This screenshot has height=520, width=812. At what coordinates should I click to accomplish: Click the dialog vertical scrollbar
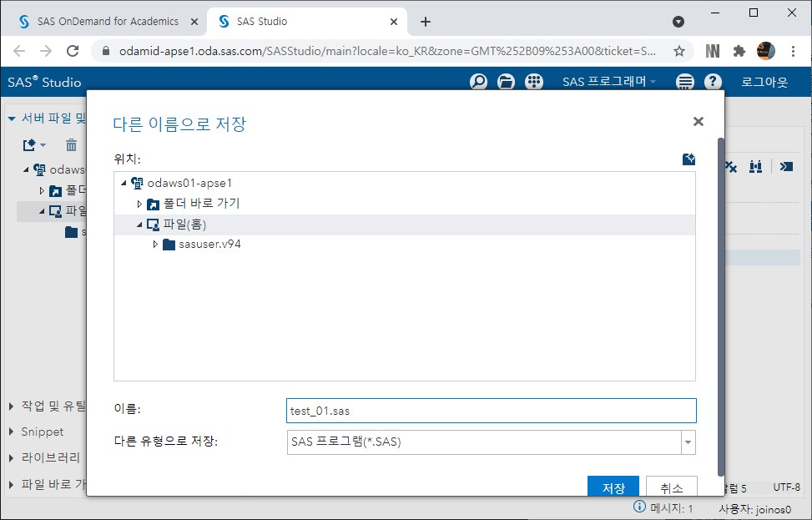[x=720, y=306]
